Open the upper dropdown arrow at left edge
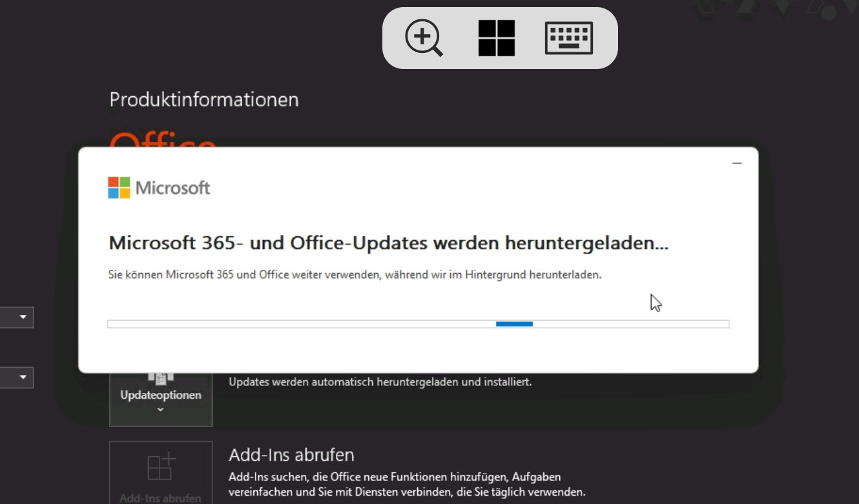Image resolution: width=859 pixels, height=504 pixels. coord(24,318)
